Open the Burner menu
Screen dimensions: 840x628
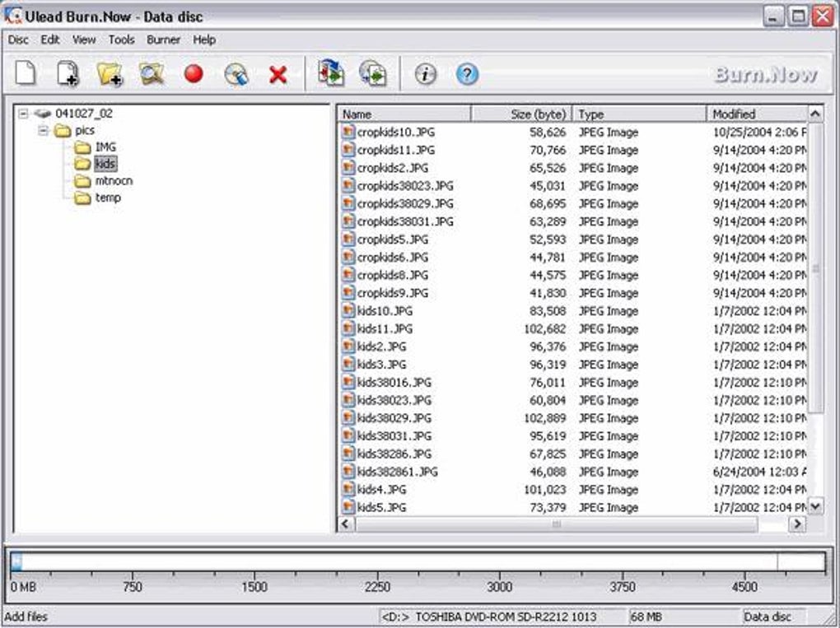(163, 40)
